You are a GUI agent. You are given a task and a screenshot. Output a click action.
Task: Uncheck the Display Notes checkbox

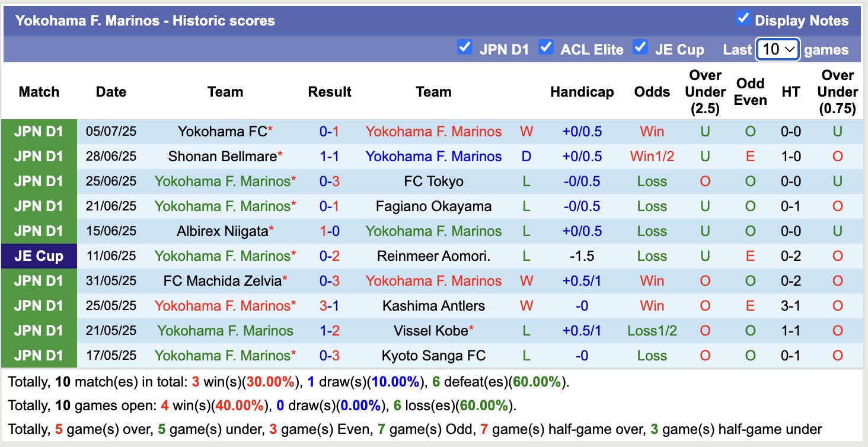pyautogui.click(x=743, y=18)
